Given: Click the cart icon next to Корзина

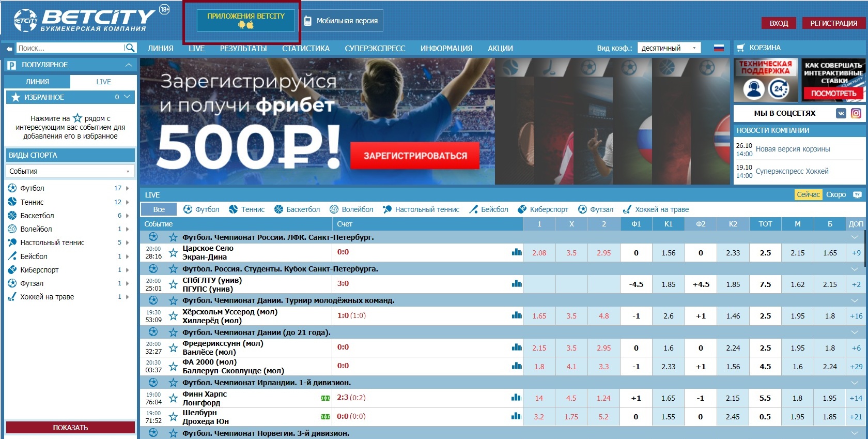Looking at the screenshot, I should (x=740, y=48).
